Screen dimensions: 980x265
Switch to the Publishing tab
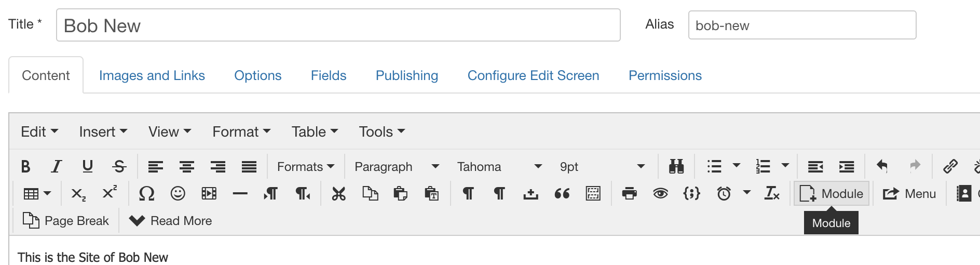407,75
